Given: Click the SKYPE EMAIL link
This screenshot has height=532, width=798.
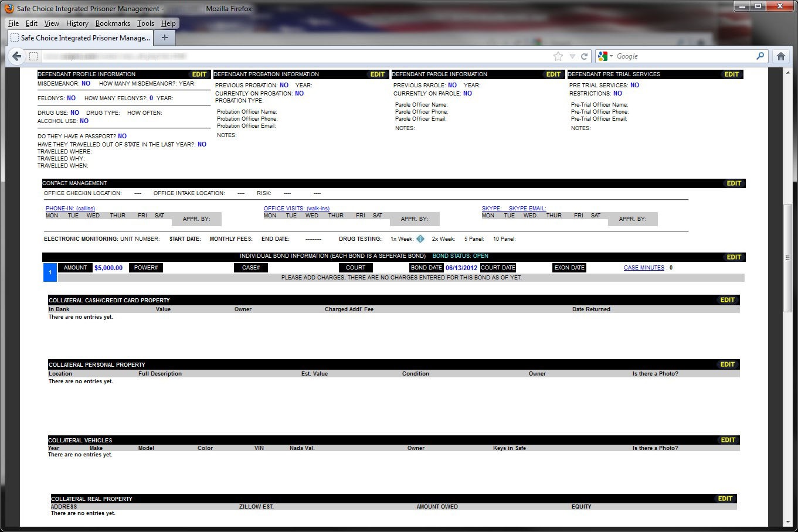Looking at the screenshot, I should pyautogui.click(x=527, y=209).
